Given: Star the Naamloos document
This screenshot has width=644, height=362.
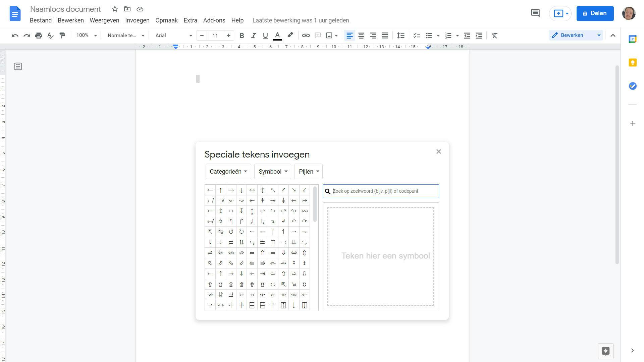Looking at the screenshot, I should 115,9.
